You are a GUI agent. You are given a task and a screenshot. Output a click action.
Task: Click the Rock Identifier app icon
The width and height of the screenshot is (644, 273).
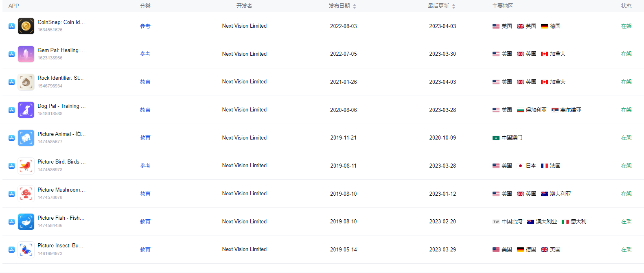(x=26, y=82)
